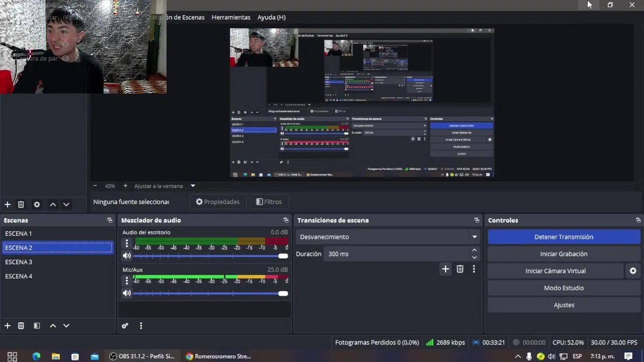Open virtual camera settings gear

coord(633,271)
